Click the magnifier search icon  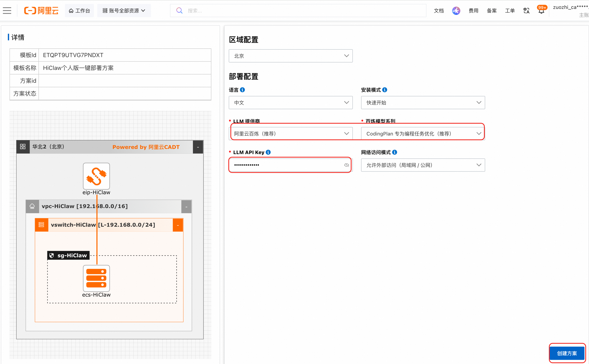click(179, 11)
